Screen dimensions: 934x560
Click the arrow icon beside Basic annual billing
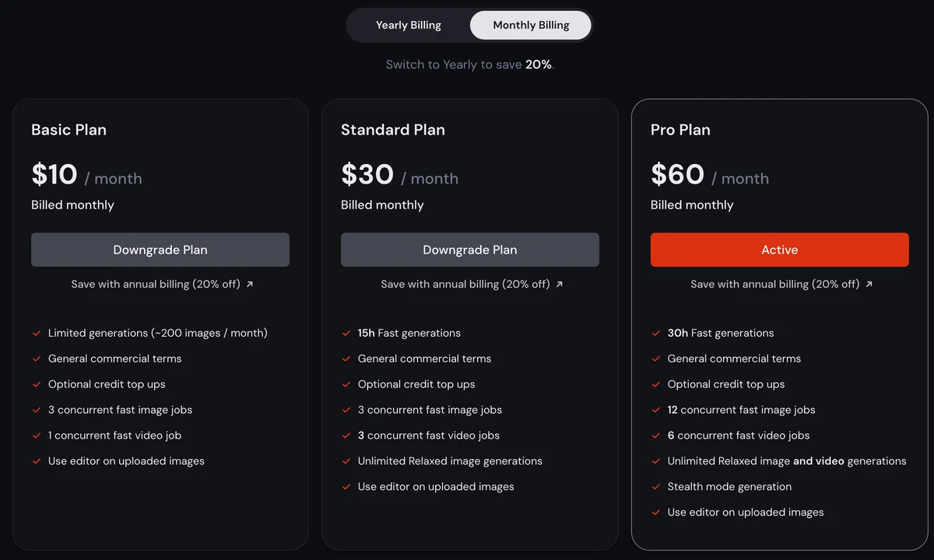[250, 285]
